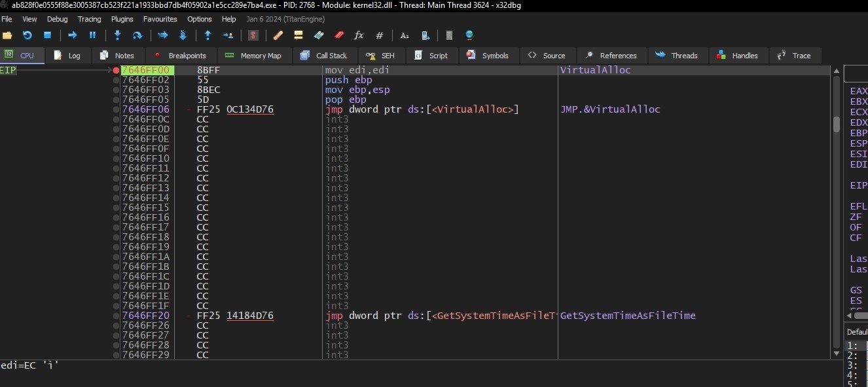Open the Scylla plugin icon
This screenshot has width=868, height=387.
pyautogui.click(x=253, y=35)
